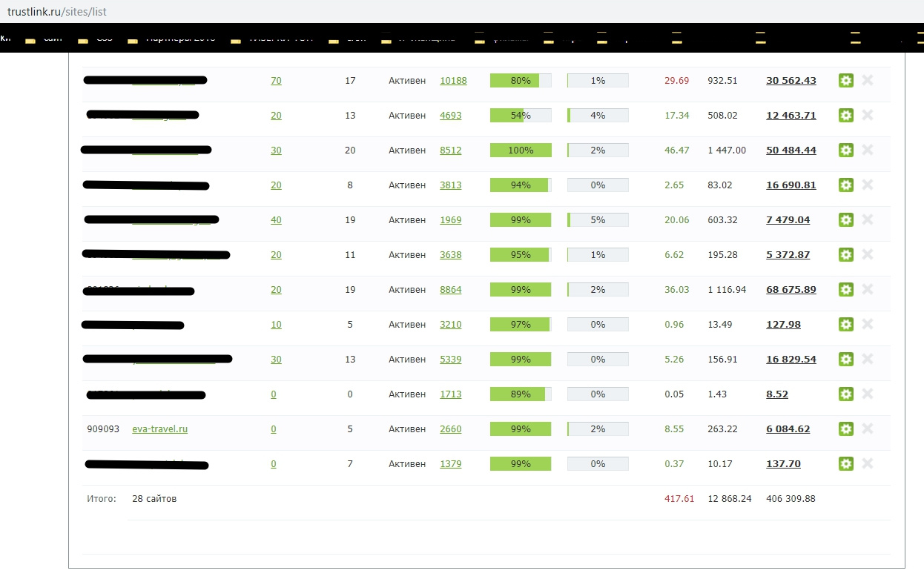Delete site in row with 5 372.87
Screen dimensions: 924x579
tap(868, 254)
